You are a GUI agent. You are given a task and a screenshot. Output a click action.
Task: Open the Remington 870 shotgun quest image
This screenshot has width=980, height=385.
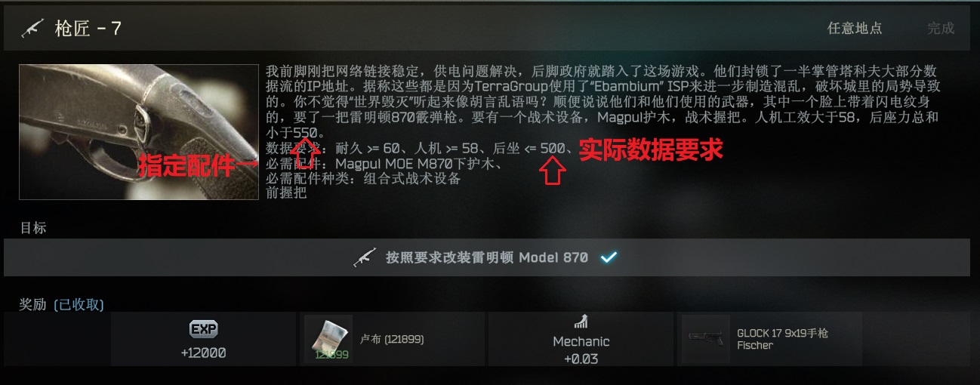pos(139,131)
